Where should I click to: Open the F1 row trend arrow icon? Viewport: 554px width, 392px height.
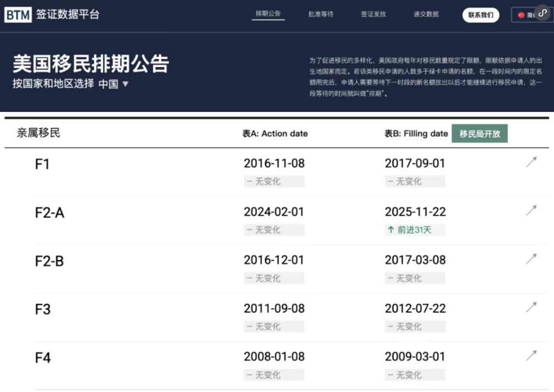[531, 163]
